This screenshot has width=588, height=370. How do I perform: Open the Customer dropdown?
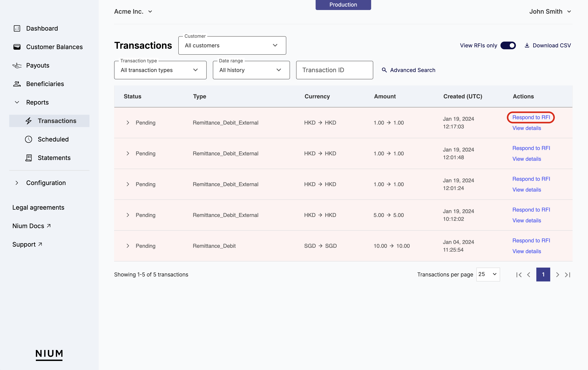(x=232, y=45)
